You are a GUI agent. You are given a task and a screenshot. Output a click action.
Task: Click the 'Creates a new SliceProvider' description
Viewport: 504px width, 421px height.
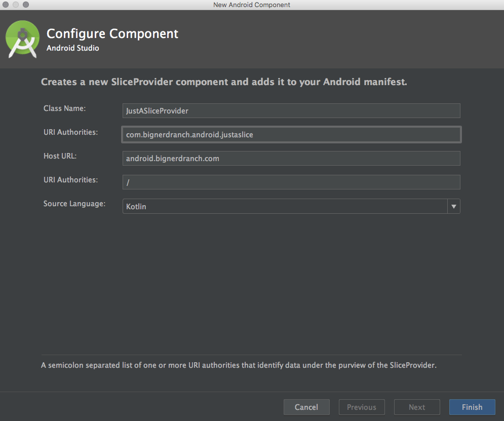tap(224, 82)
